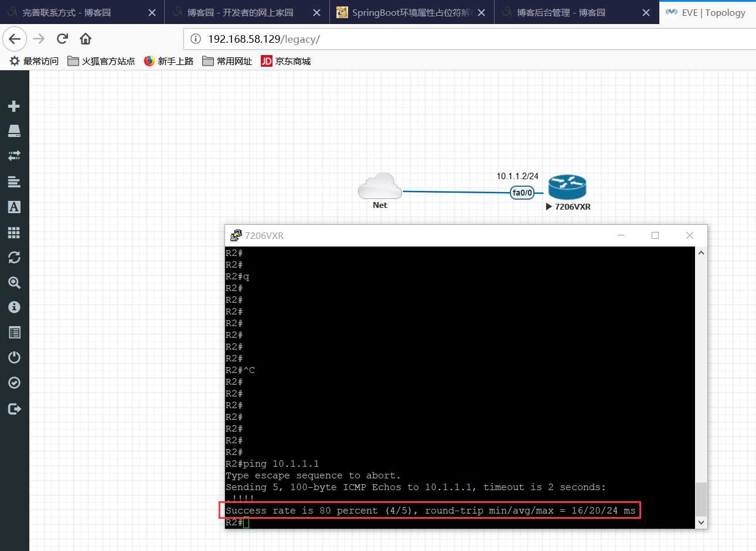Image resolution: width=756 pixels, height=551 pixels.
Task: Click the 'R2#q' terminal line
Action: click(237, 276)
